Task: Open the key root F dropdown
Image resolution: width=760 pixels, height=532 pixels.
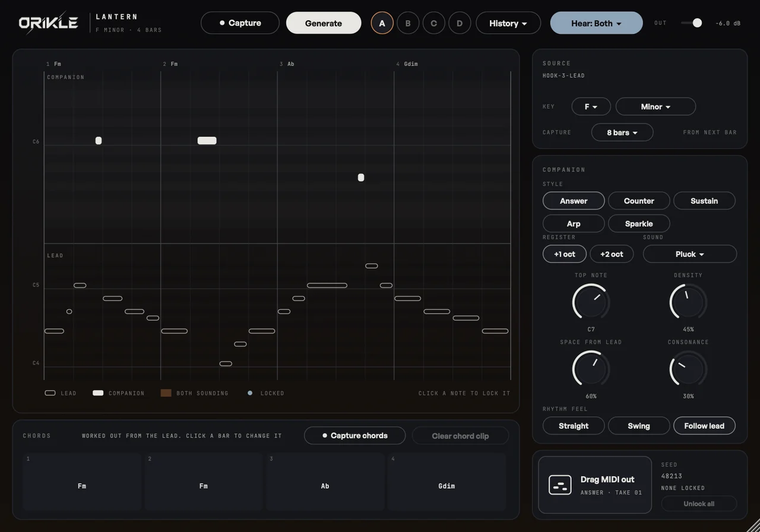Action: [x=591, y=107]
